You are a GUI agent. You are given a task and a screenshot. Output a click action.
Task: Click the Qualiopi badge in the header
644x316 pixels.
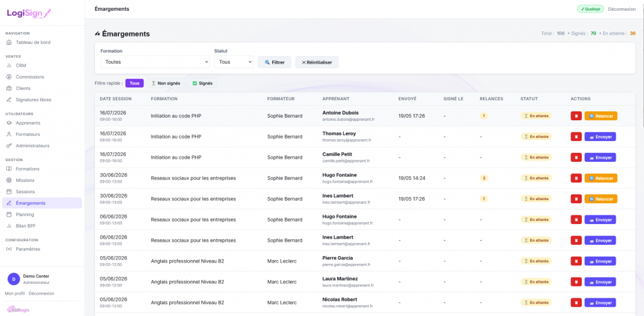point(590,9)
